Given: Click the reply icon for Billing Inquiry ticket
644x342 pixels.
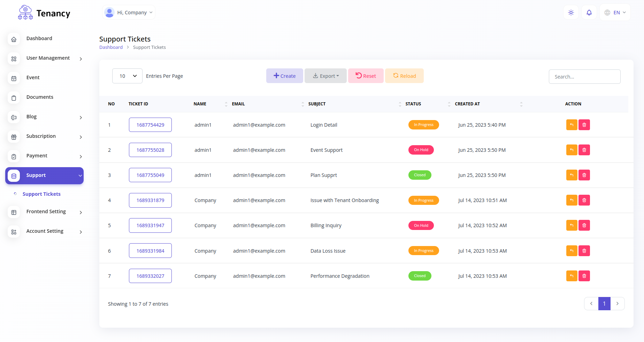Looking at the screenshot, I should coord(572,225).
